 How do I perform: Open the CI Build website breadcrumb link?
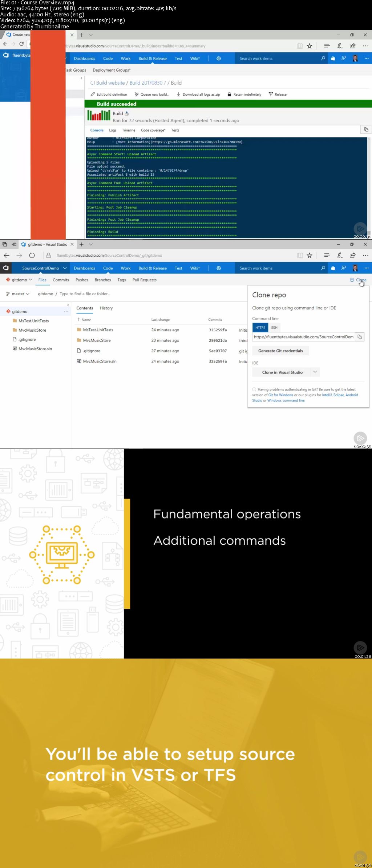tap(108, 83)
